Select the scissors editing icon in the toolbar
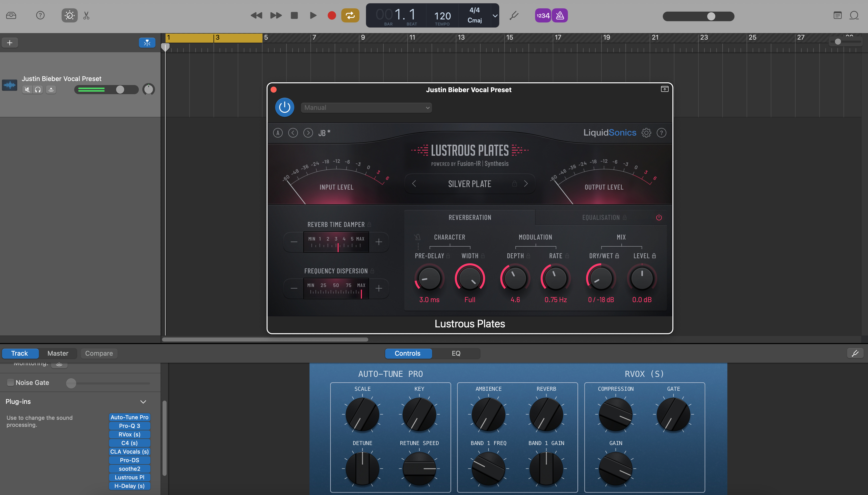This screenshot has height=495, width=868. point(86,15)
